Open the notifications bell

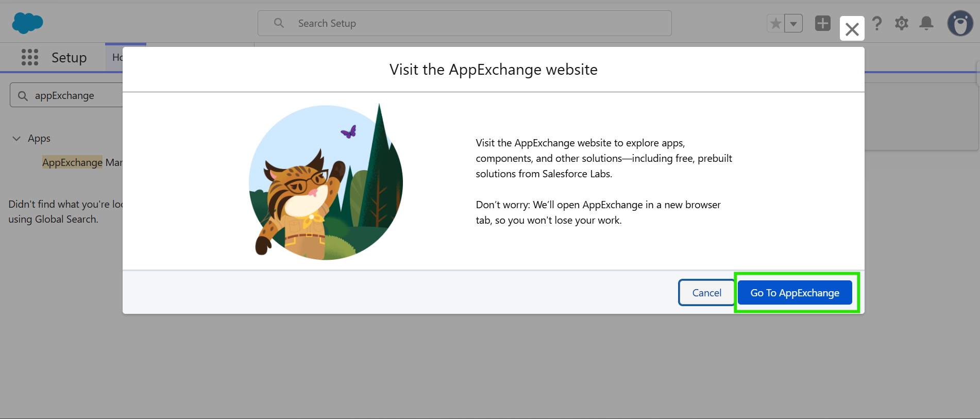point(926,23)
